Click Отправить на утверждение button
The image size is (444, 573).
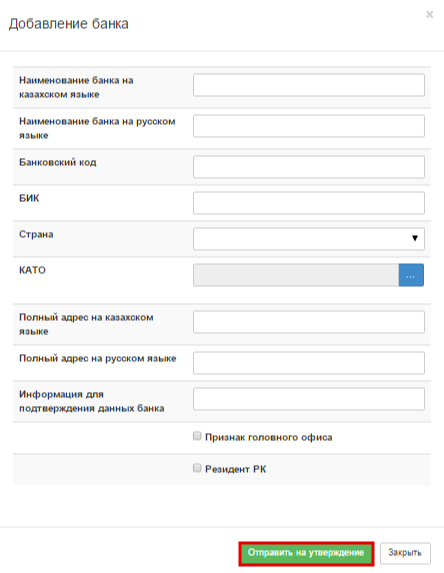(x=306, y=553)
